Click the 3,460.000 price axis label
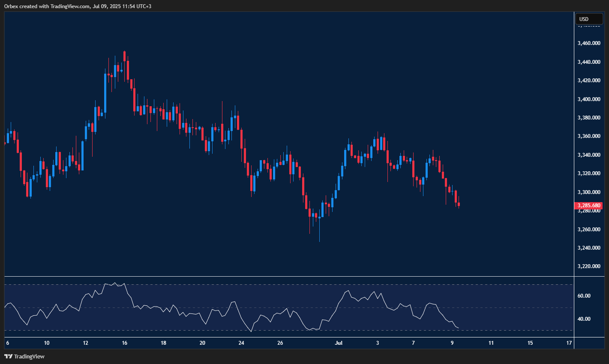The height and width of the screenshot is (364, 609). [589, 43]
